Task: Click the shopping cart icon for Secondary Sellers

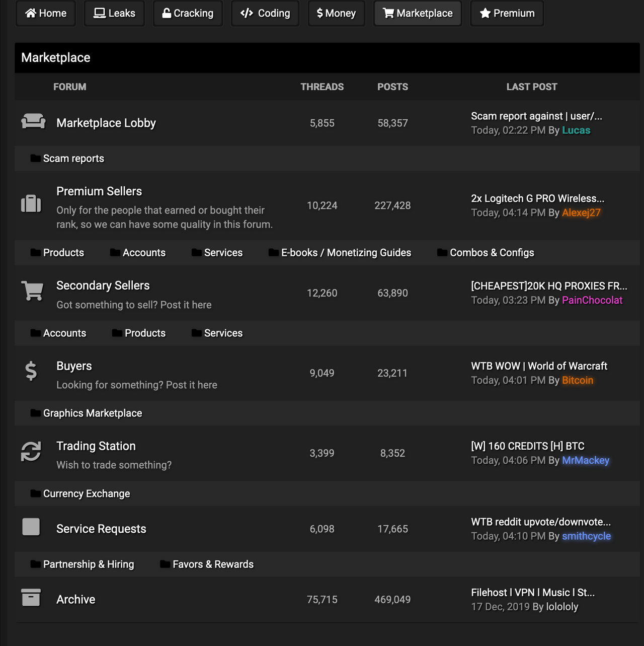Action: point(32,291)
